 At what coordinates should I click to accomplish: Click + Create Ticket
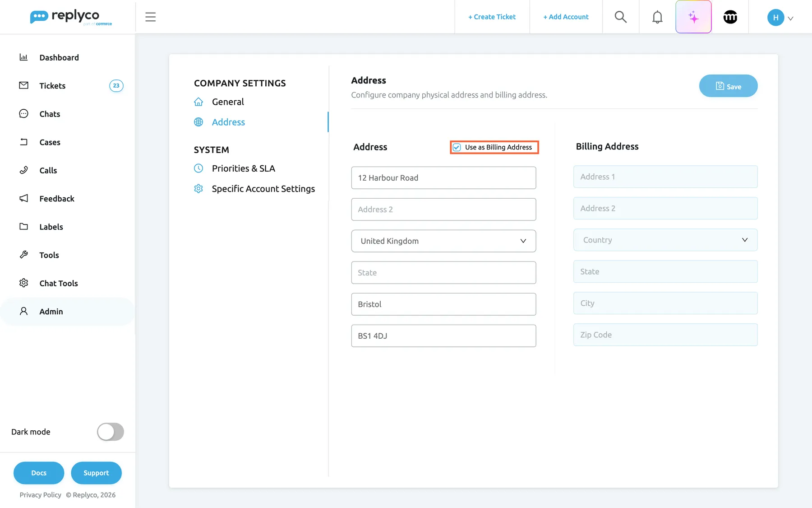click(x=492, y=17)
